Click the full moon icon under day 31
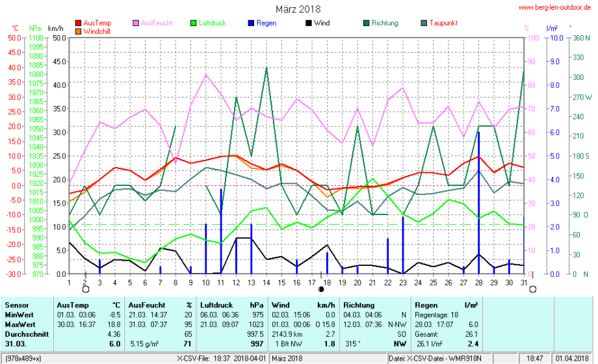The image size is (598, 364). click(x=532, y=289)
